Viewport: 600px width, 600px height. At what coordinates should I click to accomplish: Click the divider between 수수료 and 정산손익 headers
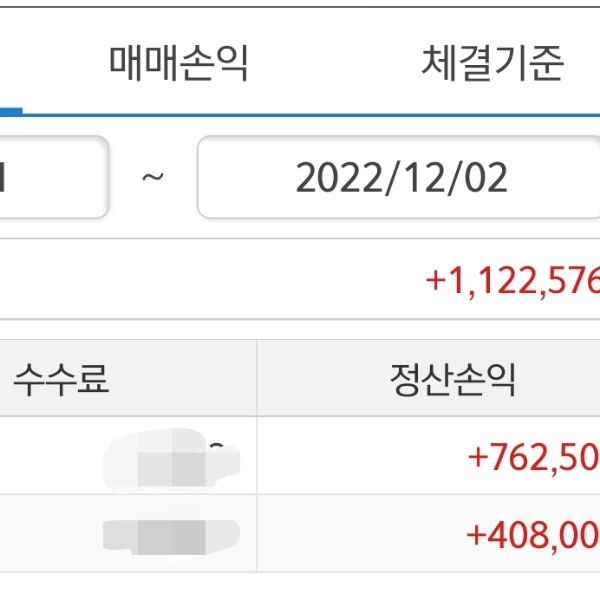257,380
